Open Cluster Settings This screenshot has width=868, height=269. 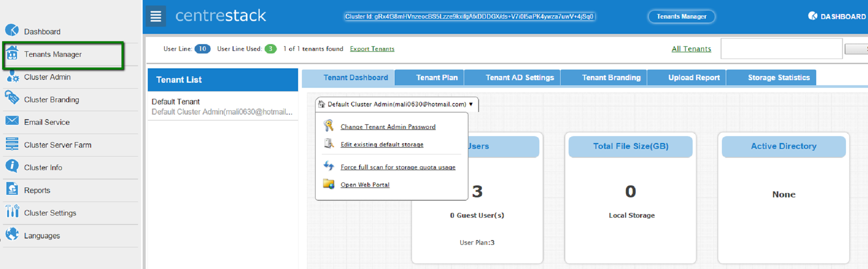point(50,213)
